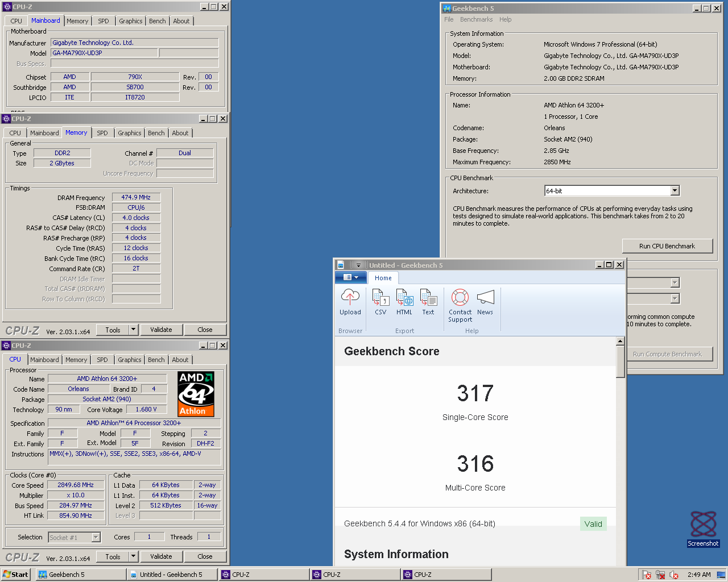Click the Windows Start button

coord(16,575)
